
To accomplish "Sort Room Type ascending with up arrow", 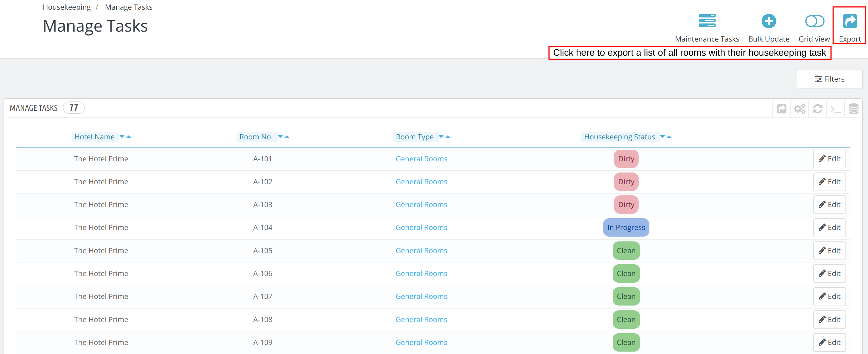I will point(447,137).
